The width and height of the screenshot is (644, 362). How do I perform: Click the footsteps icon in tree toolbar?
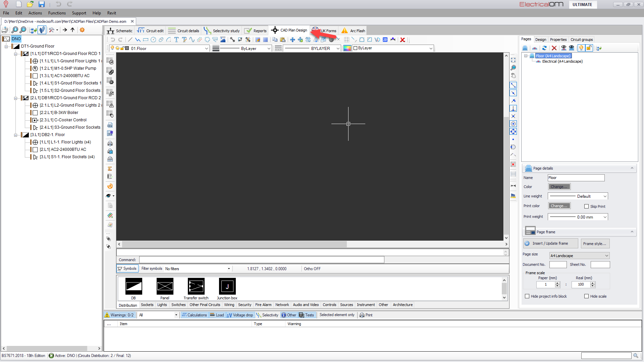pos(42,30)
